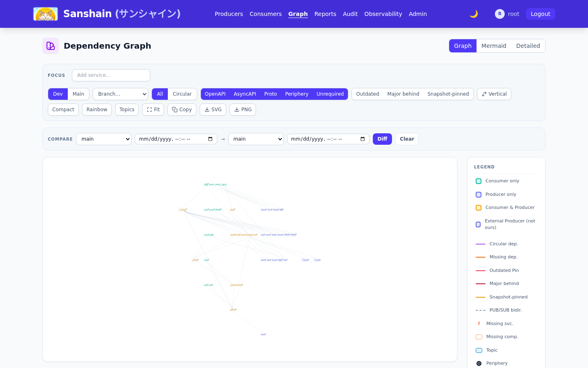Click the Missing svc. exclamation icon
This screenshot has width=588, height=368.
(479, 324)
